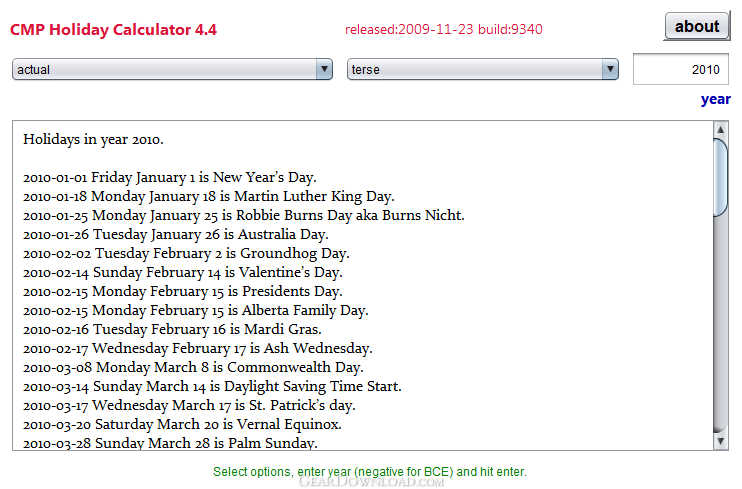The width and height of the screenshot is (742, 489).
Task: Click the Mardi Gras entry
Action: pos(172,329)
